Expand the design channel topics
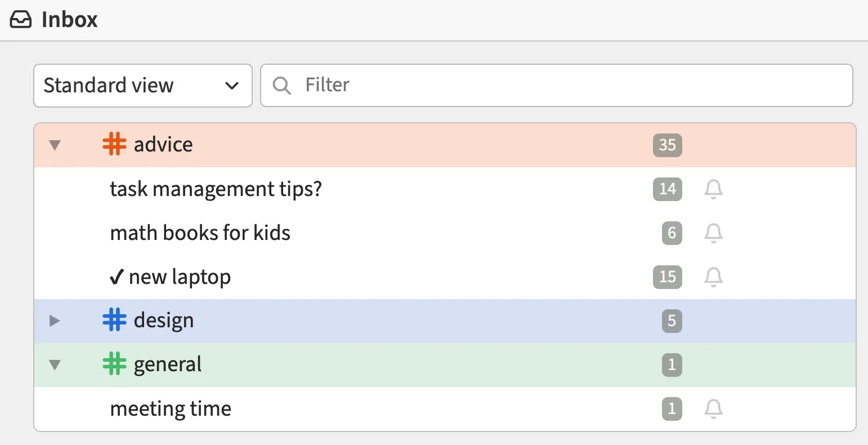The width and height of the screenshot is (868, 445). pyautogui.click(x=55, y=321)
